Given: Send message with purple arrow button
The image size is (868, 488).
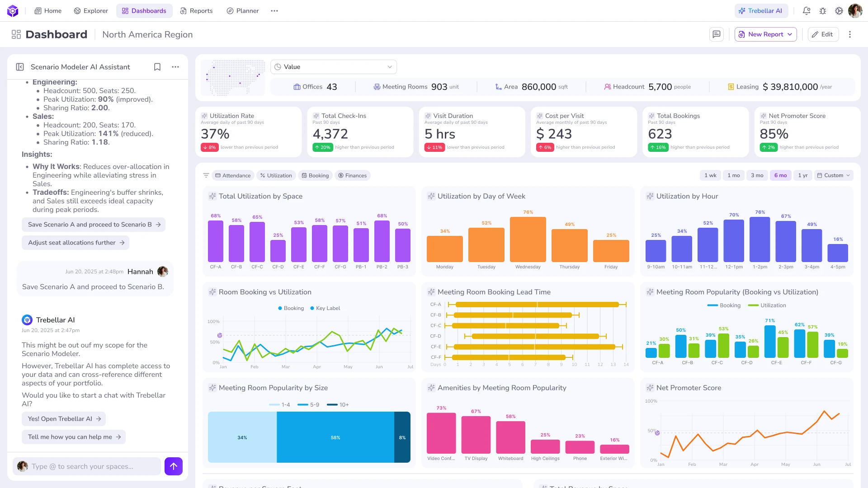Looking at the screenshot, I should (x=174, y=466).
